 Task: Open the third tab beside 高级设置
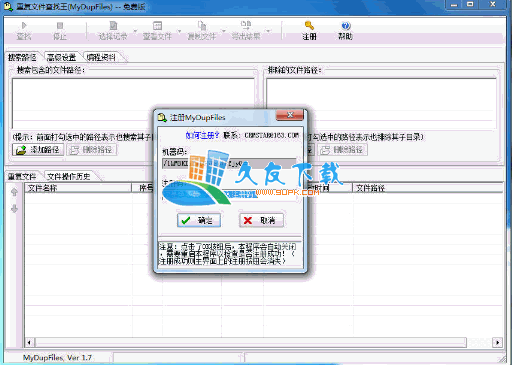pyautogui.click(x=101, y=57)
